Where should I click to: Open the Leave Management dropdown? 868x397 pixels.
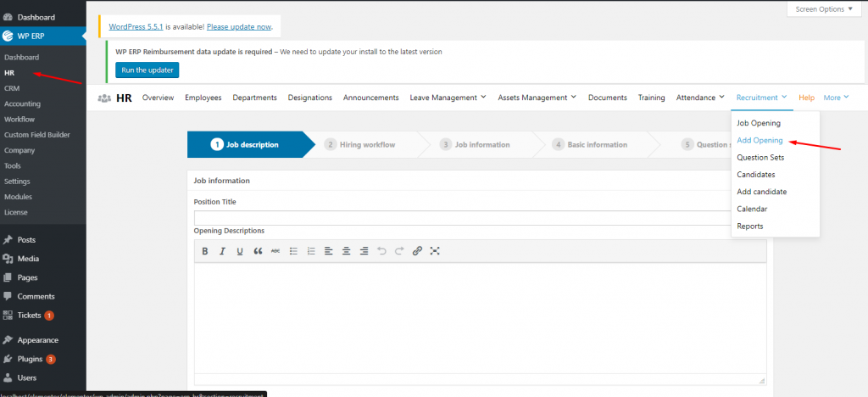pos(448,98)
